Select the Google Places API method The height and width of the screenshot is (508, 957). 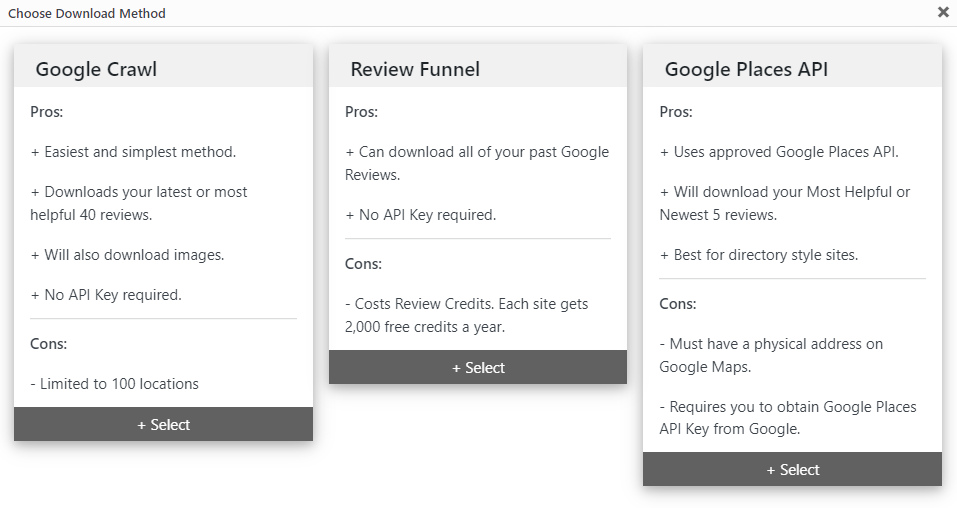click(x=792, y=470)
